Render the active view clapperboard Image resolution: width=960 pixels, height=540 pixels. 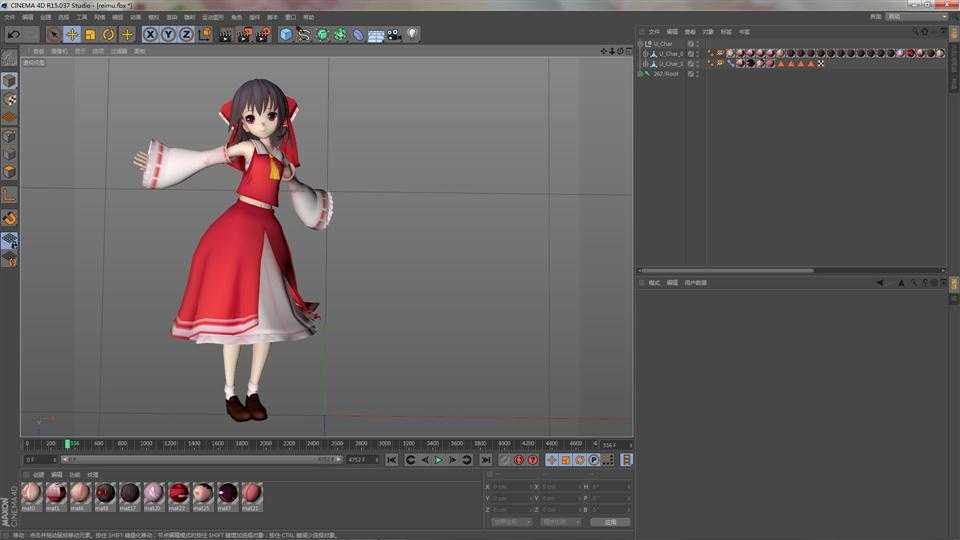click(225, 35)
